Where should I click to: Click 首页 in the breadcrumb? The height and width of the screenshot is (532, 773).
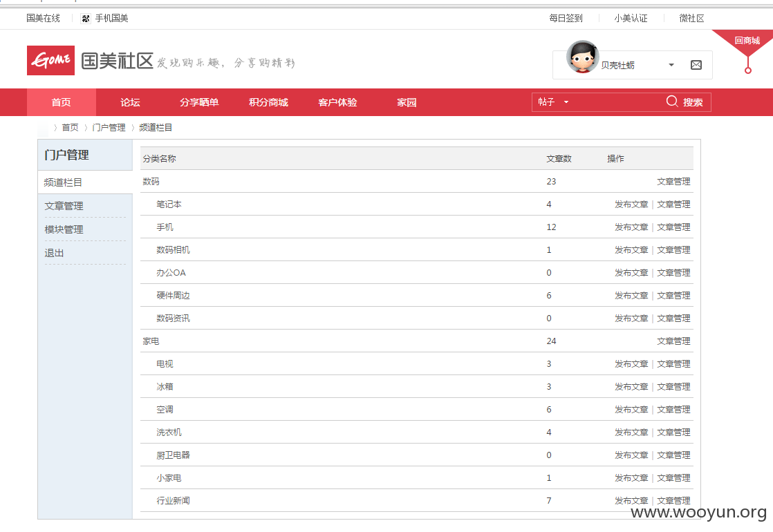70,128
